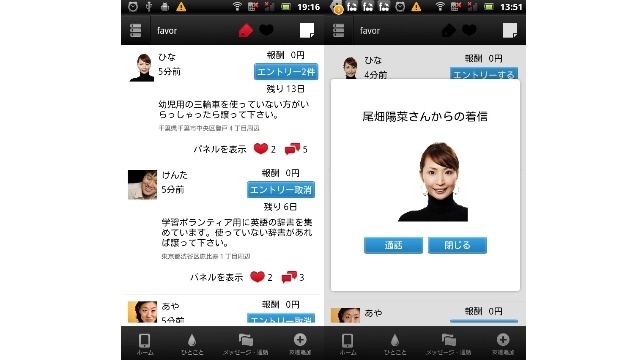The height and width of the screenshot is (360, 640).
Task: Tap the red tag icon in left header
Action: point(245,30)
